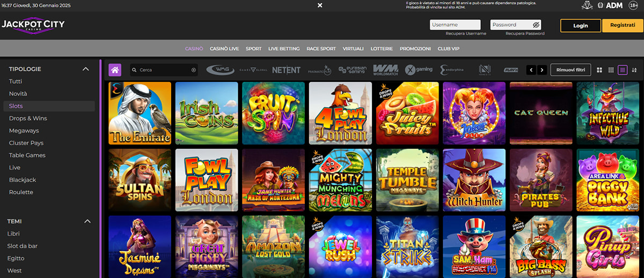This screenshot has height=278, width=644.
Task: Open the Juicy Fruits game thumbnail
Action: click(407, 113)
